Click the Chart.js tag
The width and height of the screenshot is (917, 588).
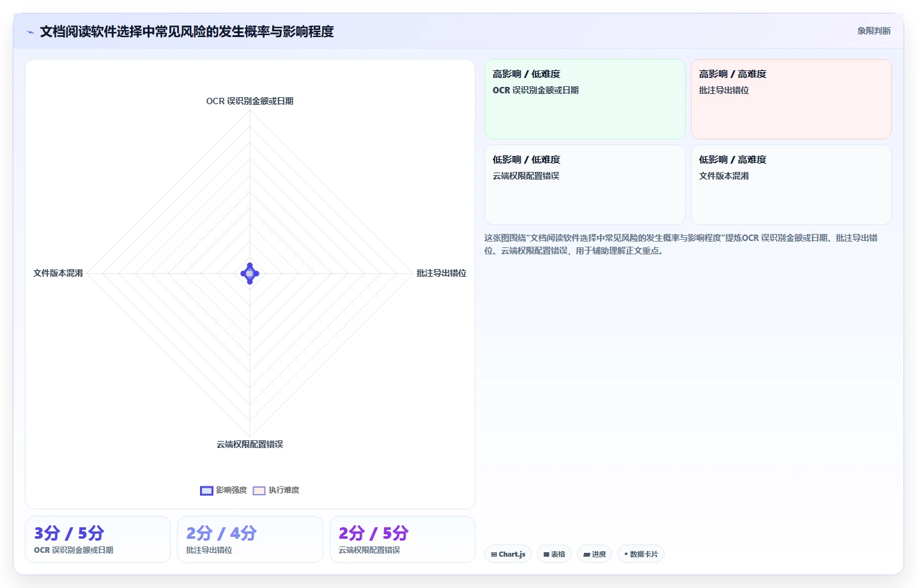coord(508,554)
